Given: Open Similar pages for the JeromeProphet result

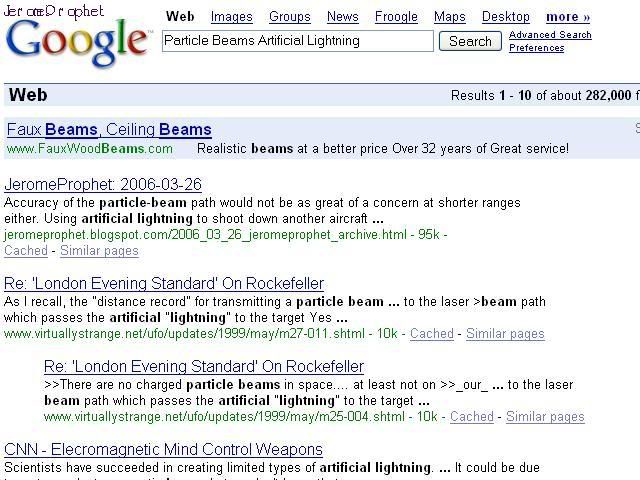Looking at the screenshot, I should coord(99,251).
